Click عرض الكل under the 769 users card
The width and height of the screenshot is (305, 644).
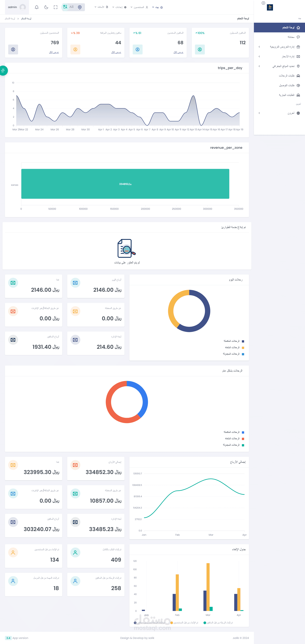[54, 52]
